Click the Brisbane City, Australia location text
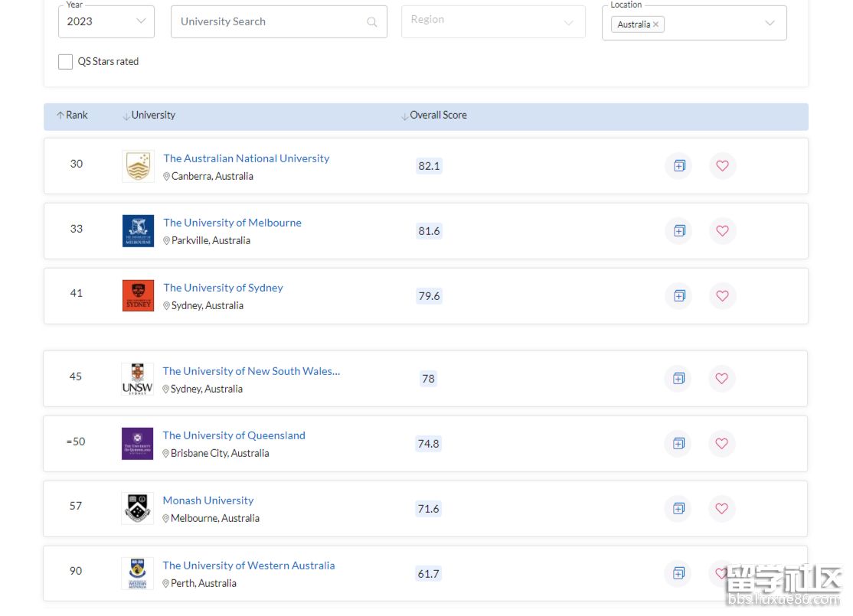 point(220,454)
